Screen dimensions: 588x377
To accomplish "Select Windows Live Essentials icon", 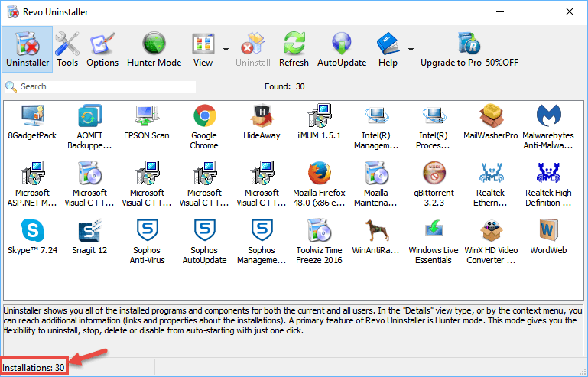I will (x=434, y=230).
